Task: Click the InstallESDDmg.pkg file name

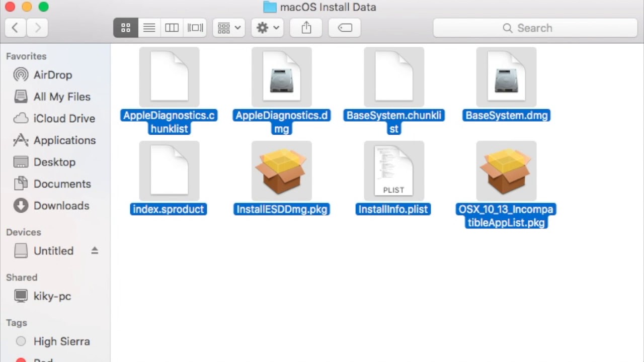Action: coord(282,209)
